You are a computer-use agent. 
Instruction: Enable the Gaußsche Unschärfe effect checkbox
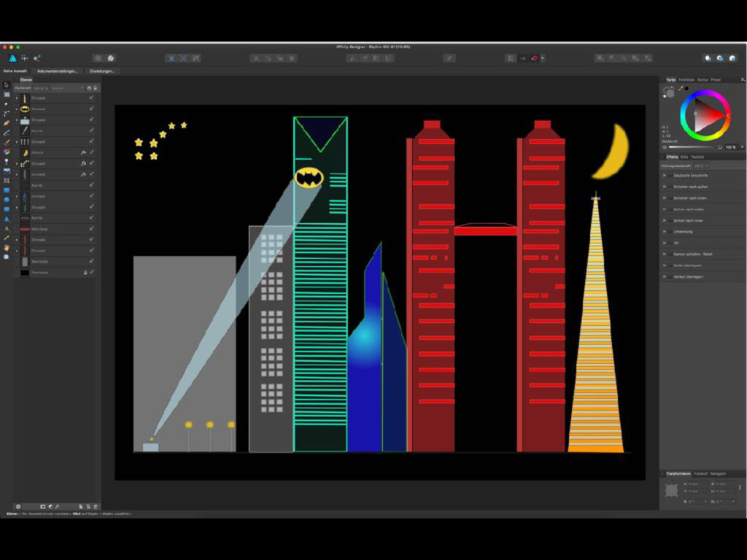tap(670, 175)
